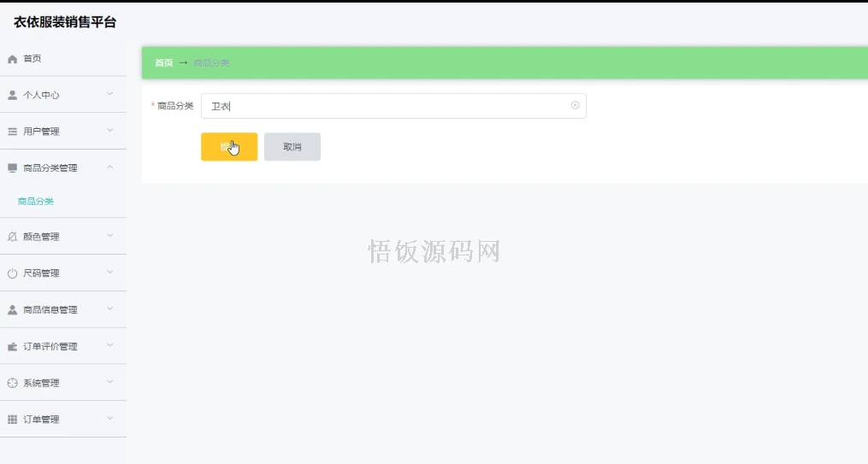
Task: Click the power icon beside 尺码管理
Action: [x=12, y=273]
